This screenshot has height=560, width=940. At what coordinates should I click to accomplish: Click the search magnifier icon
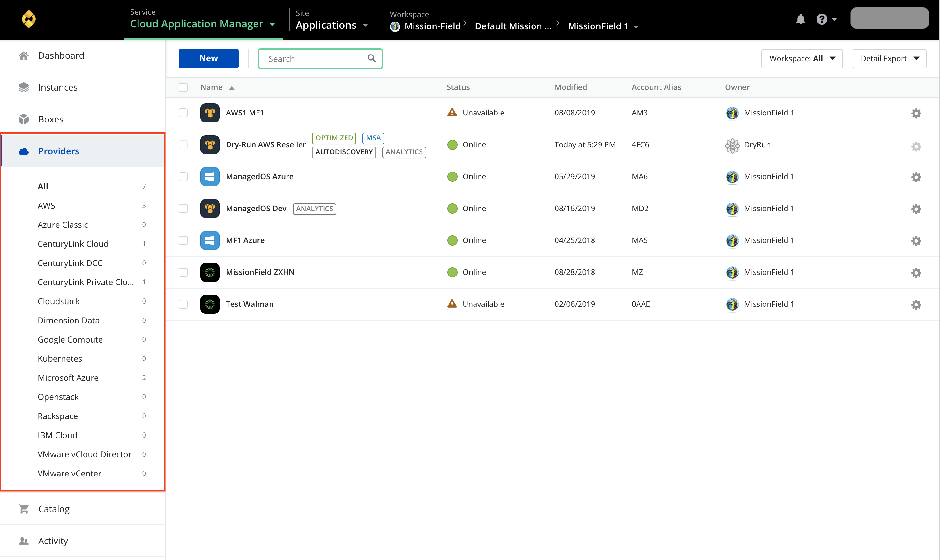(371, 58)
